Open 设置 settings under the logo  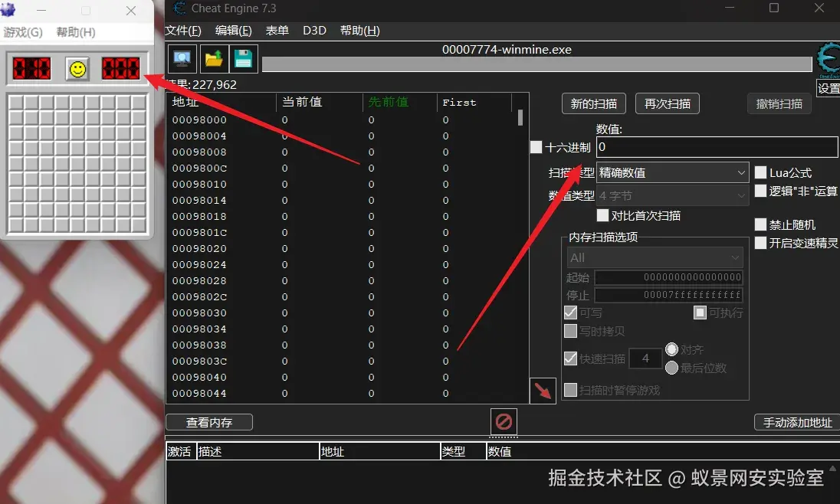click(829, 88)
